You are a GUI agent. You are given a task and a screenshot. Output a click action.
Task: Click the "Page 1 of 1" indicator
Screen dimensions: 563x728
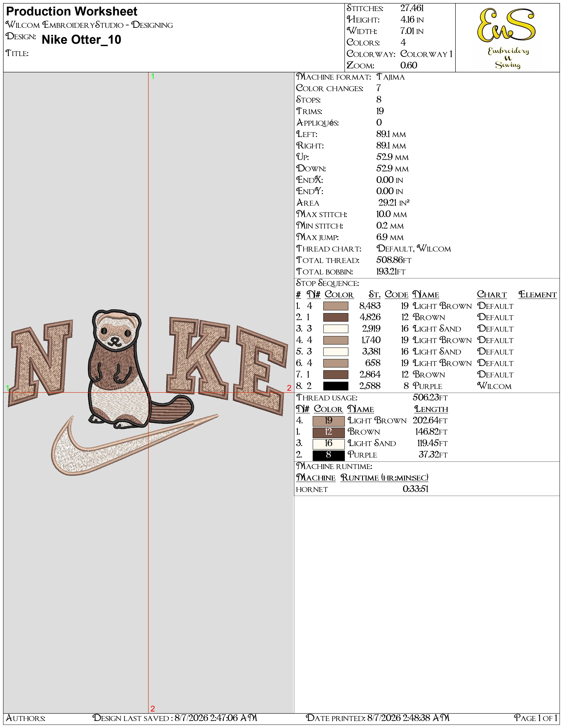coord(536,718)
